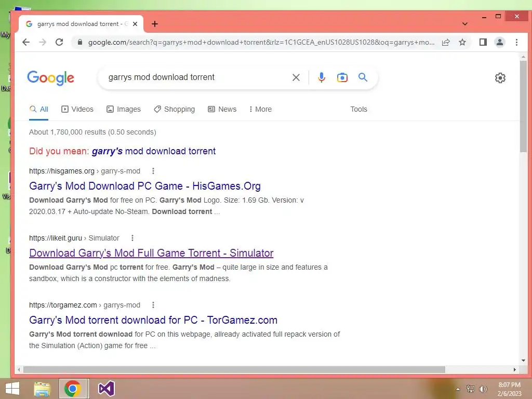532x399 pixels.
Task: Click the "About 1,780,000 results" text
Action: tap(92, 132)
